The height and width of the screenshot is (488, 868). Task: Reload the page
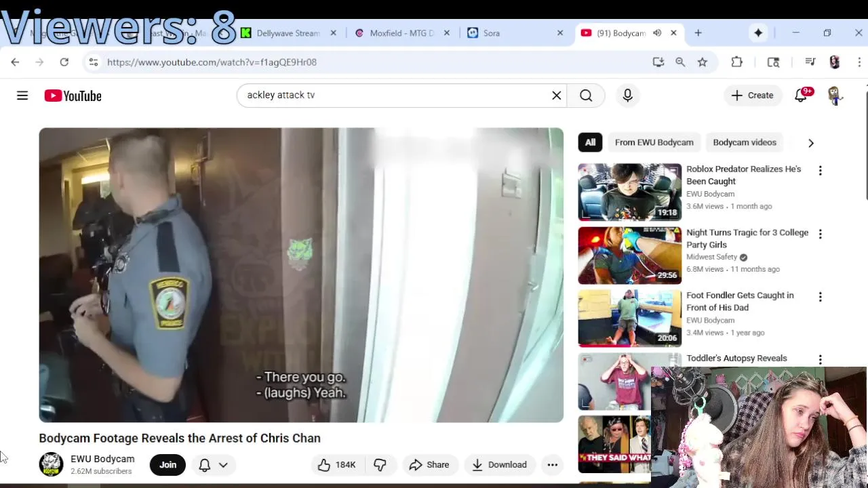(x=64, y=62)
